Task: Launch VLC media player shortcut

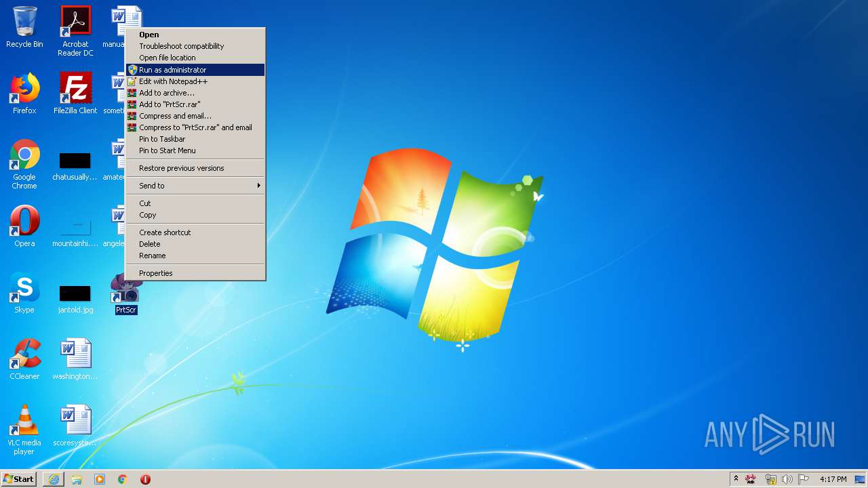Action: tap(24, 430)
